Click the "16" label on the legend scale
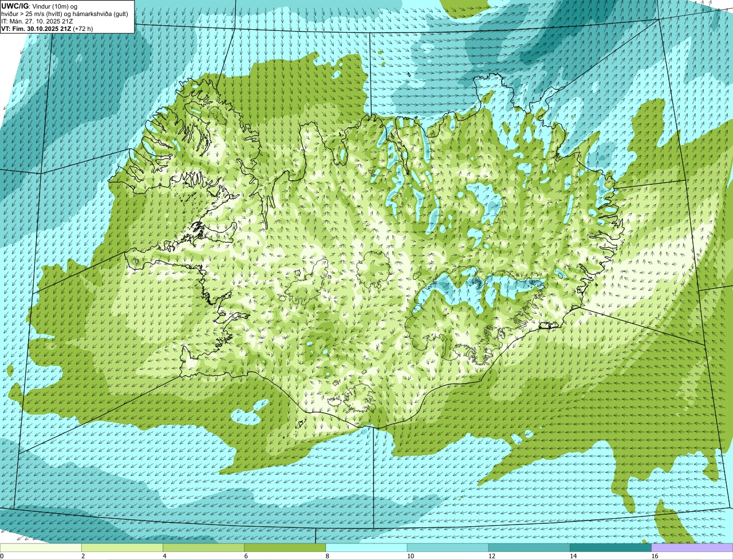 pos(654,556)
